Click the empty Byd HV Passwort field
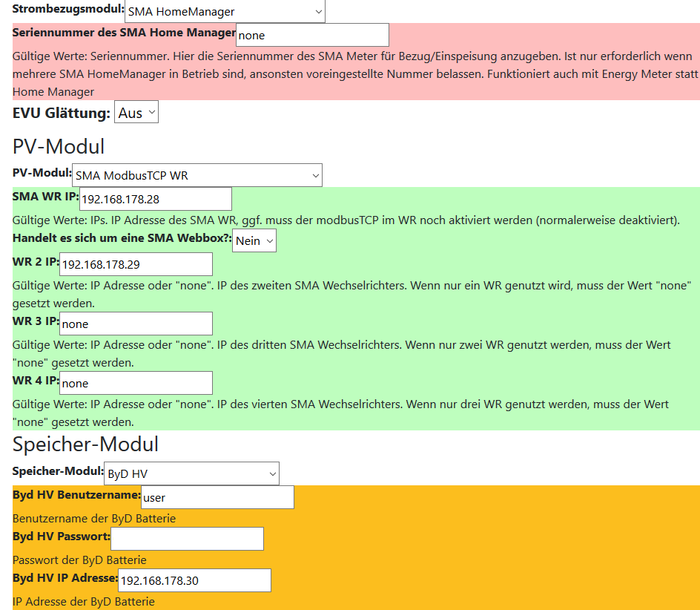Image resolution: width=700 pixels, height=610 pixels. click(x=187, y=539)
